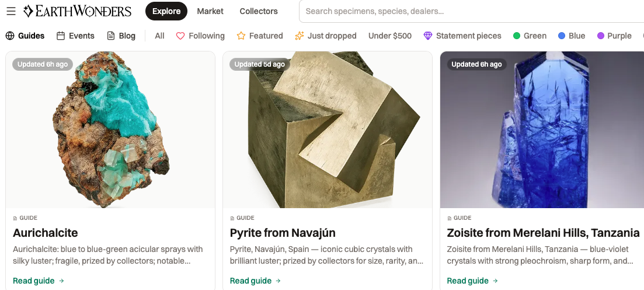Focus the specimen search field
Image resolution: width=644 pixels, height=290 pixels.
(x=472, y=11)
